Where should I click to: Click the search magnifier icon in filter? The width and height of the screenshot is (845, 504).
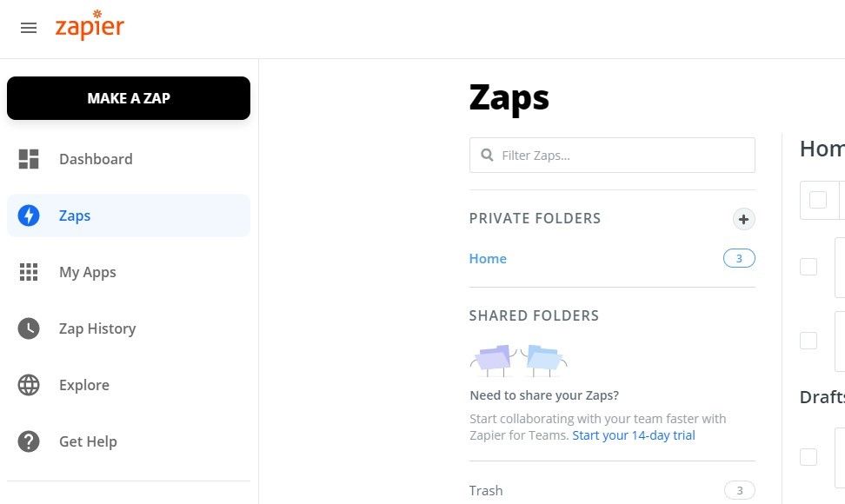pyautogui.click(x=487, y=155)
